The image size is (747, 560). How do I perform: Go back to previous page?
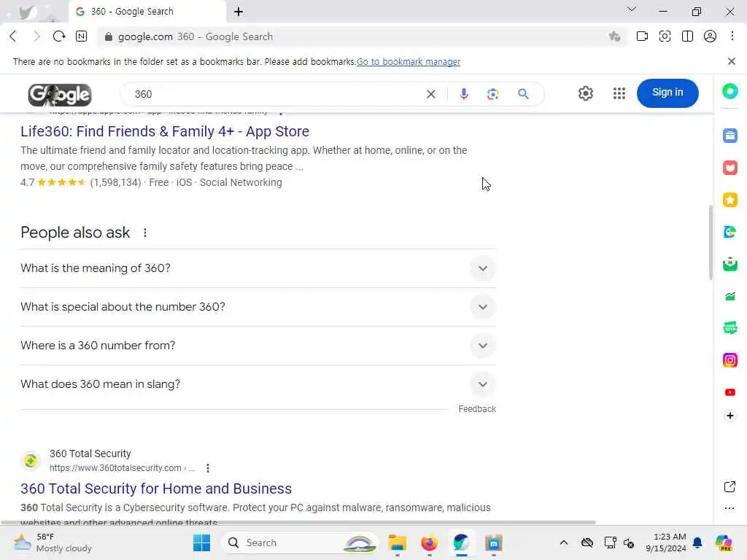13,36
